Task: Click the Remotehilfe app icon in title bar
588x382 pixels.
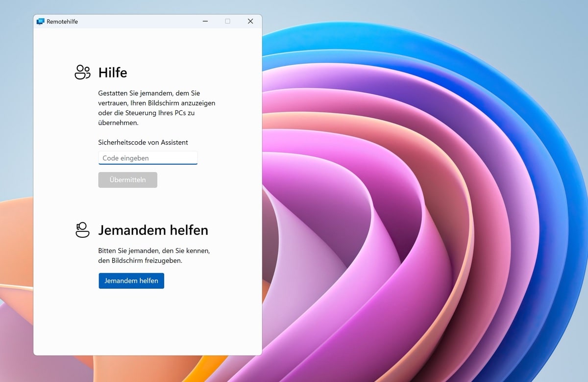Action: tap(41, 22)
